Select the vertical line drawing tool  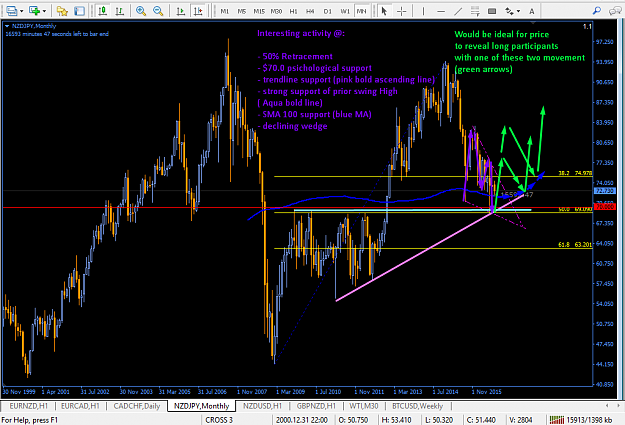tap(423, 11)
